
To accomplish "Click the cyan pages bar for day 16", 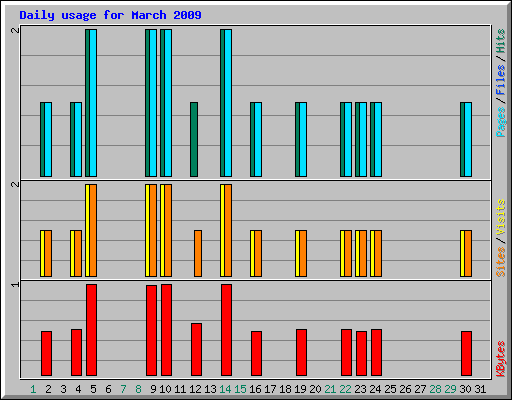I will 258,139.
